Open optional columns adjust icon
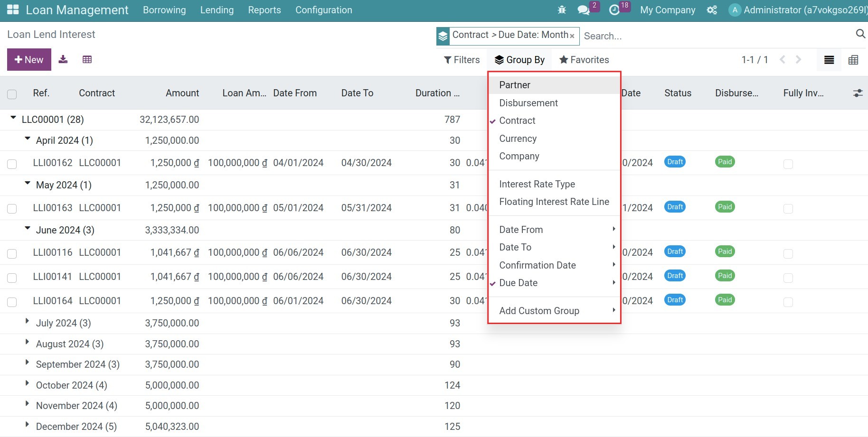This screenshot has height=437, width=868. coord(858,93)
